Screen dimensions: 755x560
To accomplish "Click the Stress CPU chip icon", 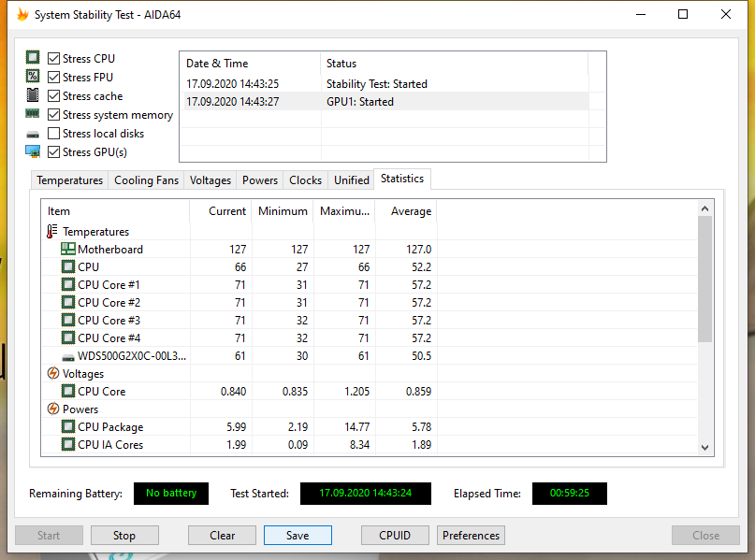I will pos(33,57).
